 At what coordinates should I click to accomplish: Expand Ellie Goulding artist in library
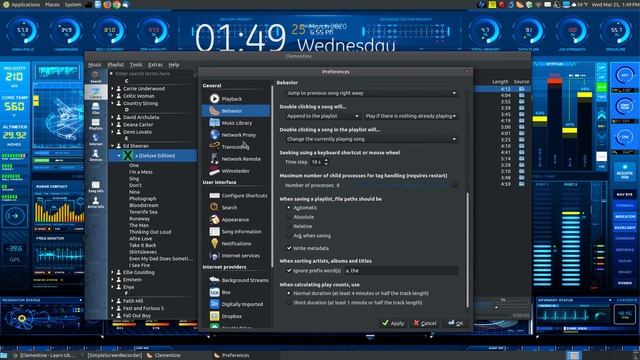click(x=113, y=272)
